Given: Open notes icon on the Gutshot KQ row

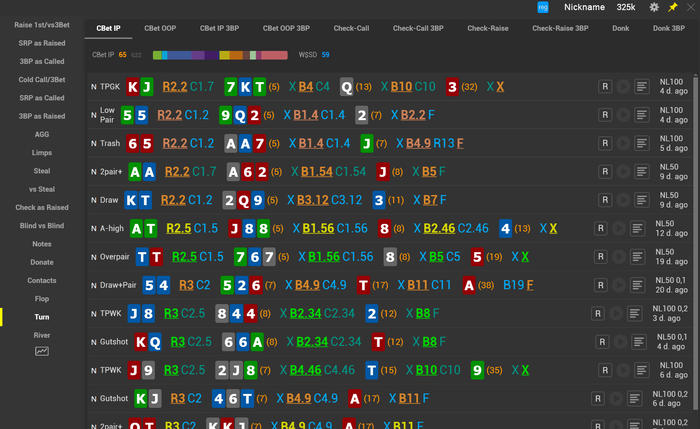Looking at the screenshot, I should coord(639,342).
